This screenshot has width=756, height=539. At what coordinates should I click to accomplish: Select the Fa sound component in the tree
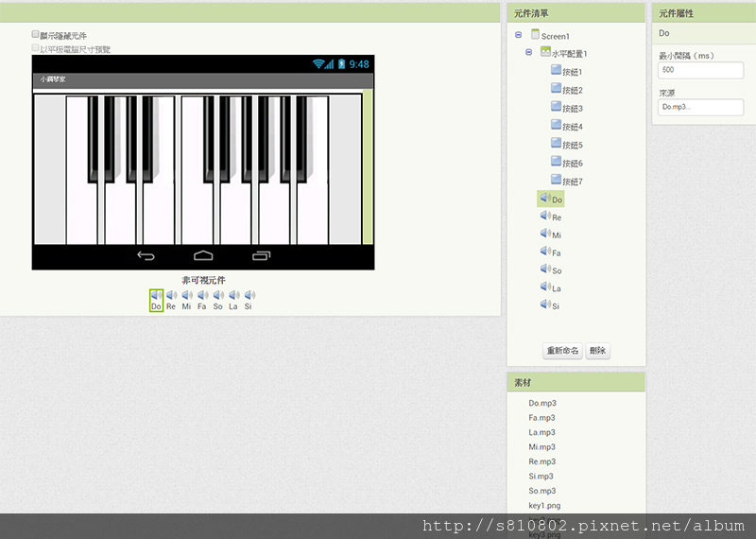(x=550, y=252)
